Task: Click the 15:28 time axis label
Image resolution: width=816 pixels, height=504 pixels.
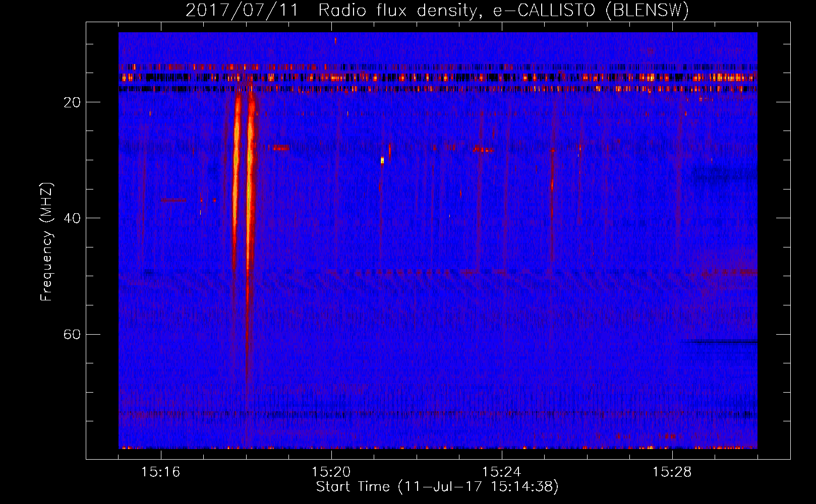Action: click(672, 472)
